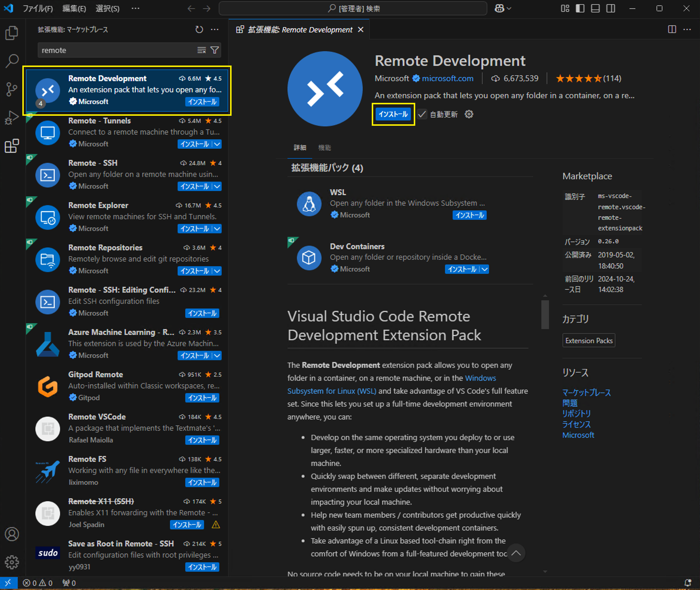This screenshot has width=700, height=590.
Task: Open the 選択(S) menu
Action: 107,8
